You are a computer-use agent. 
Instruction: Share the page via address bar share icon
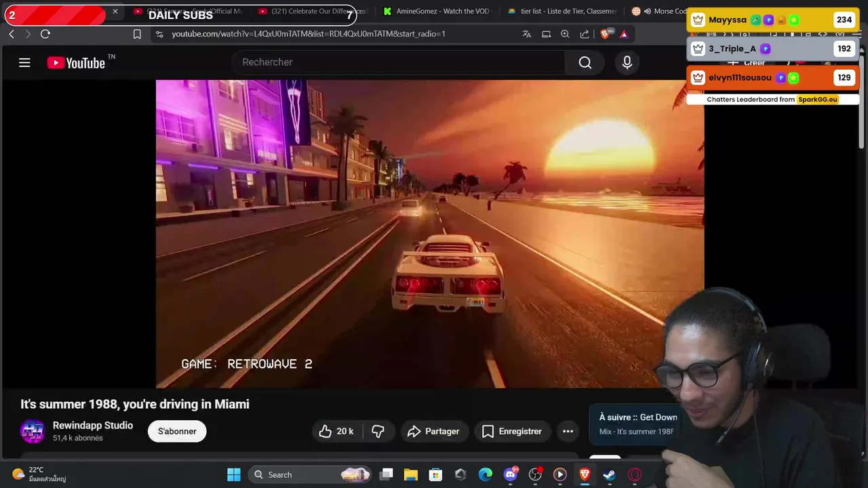[585, 34]
